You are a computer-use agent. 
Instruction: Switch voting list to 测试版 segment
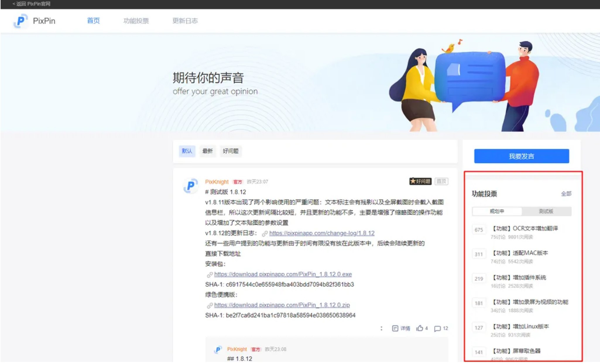point(546,211)
